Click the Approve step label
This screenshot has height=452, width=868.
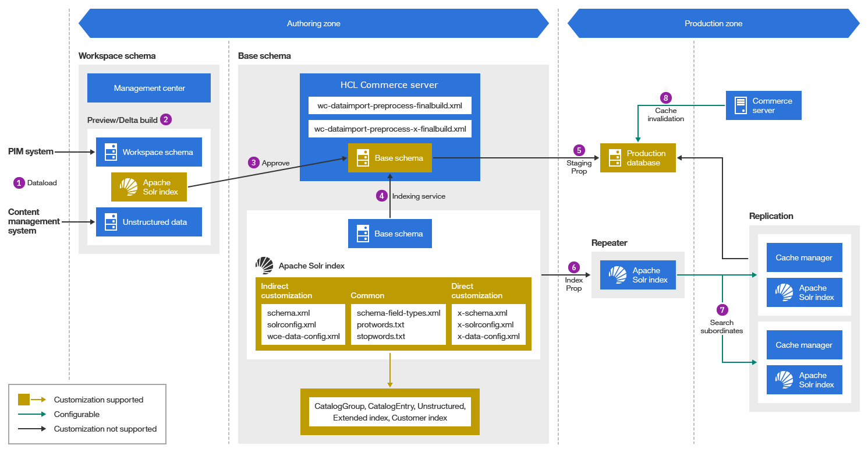(x=275, y=163)
